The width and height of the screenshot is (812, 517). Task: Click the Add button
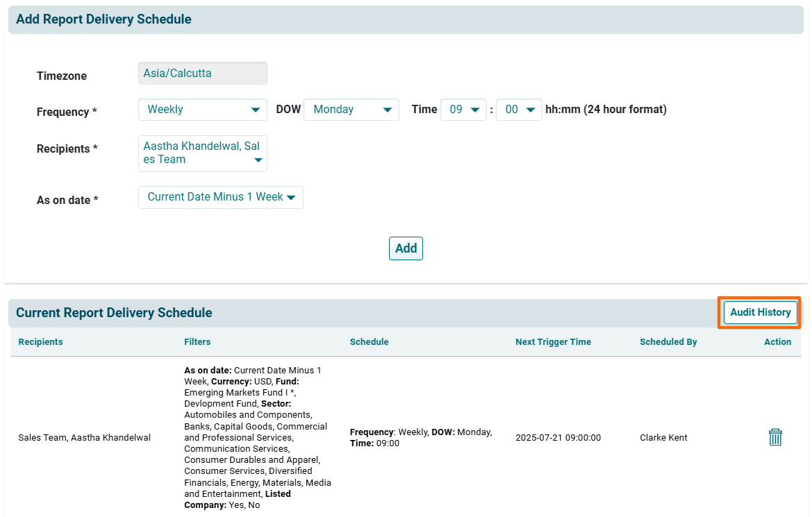(x=406, y=248)
